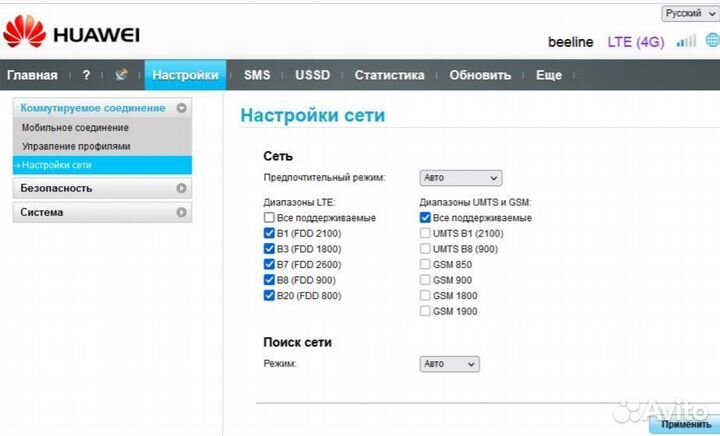The image size is (720, 436).
Task: Select Настройки сети sidebar item
Action: 102,165
